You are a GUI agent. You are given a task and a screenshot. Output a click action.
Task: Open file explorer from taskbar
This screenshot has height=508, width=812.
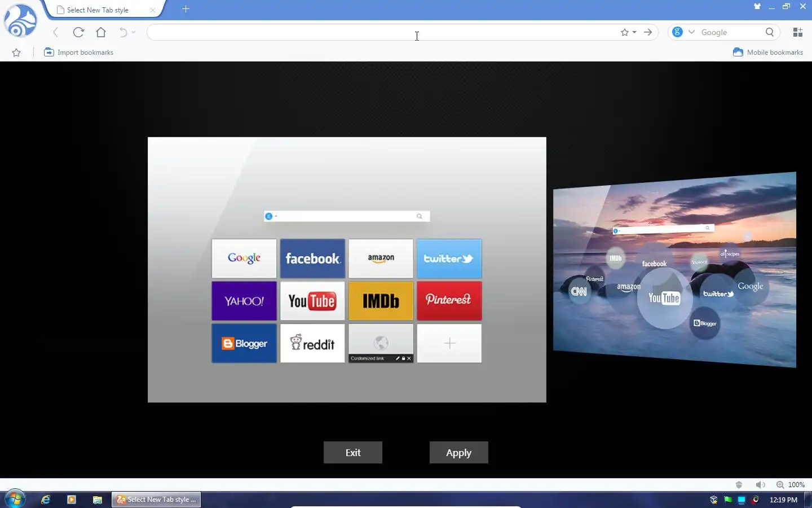(98, 500)
